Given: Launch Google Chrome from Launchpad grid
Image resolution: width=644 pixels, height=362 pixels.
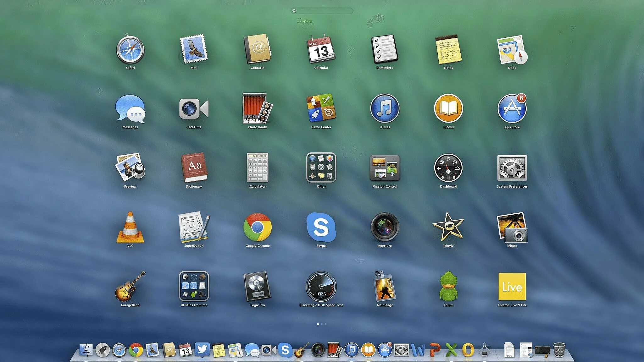Looking at the screenshot, I should coord(258,227).
